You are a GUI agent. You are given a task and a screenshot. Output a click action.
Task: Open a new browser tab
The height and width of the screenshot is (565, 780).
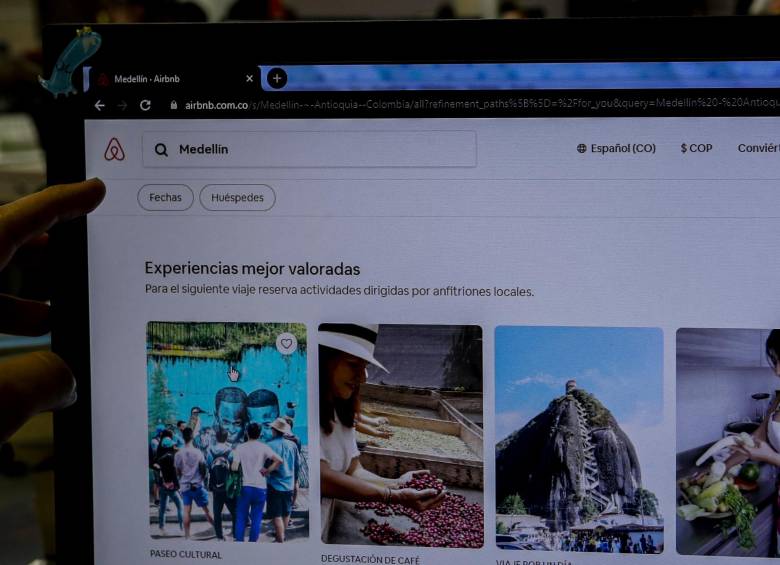coord(277,78)
